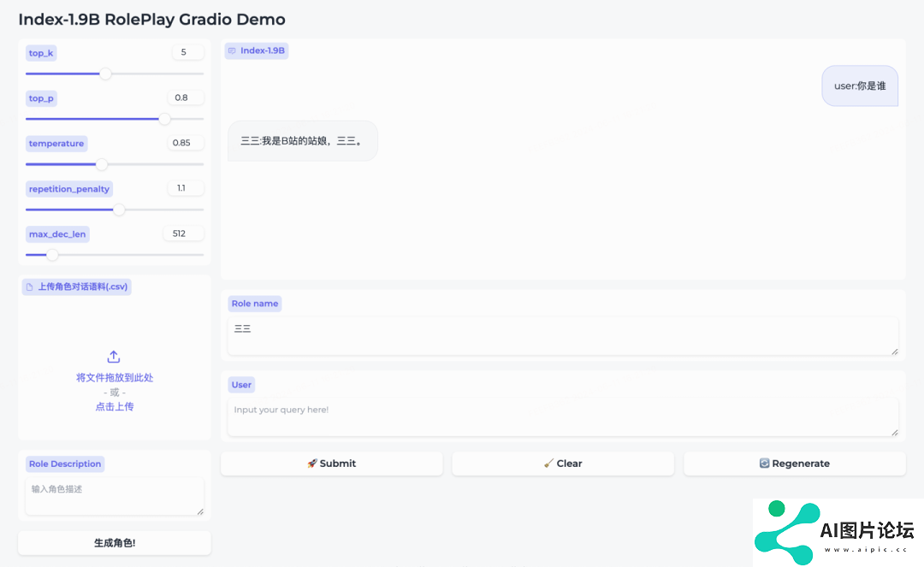Regenerate the last response
This screenshot has height=567, width=924.
794,464
